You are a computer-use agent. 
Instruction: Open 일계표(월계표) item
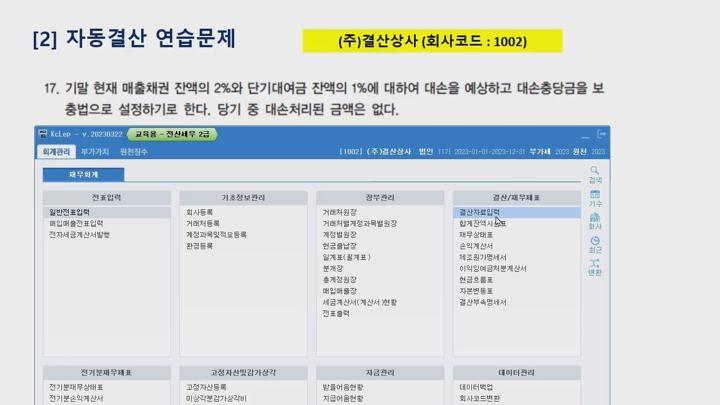coord(347,257)
